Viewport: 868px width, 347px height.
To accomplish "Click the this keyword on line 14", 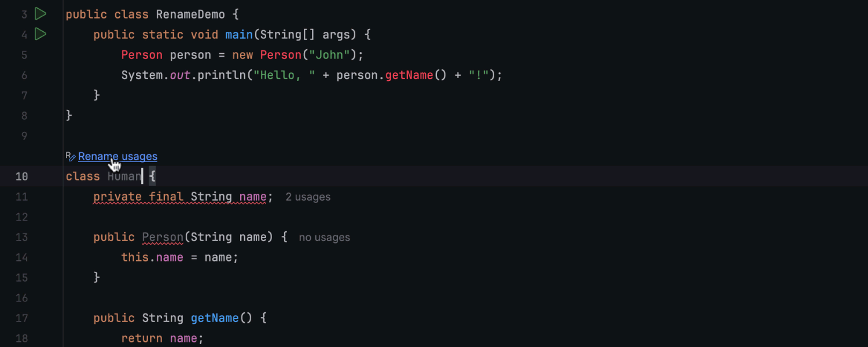I will tap(135, 257).
